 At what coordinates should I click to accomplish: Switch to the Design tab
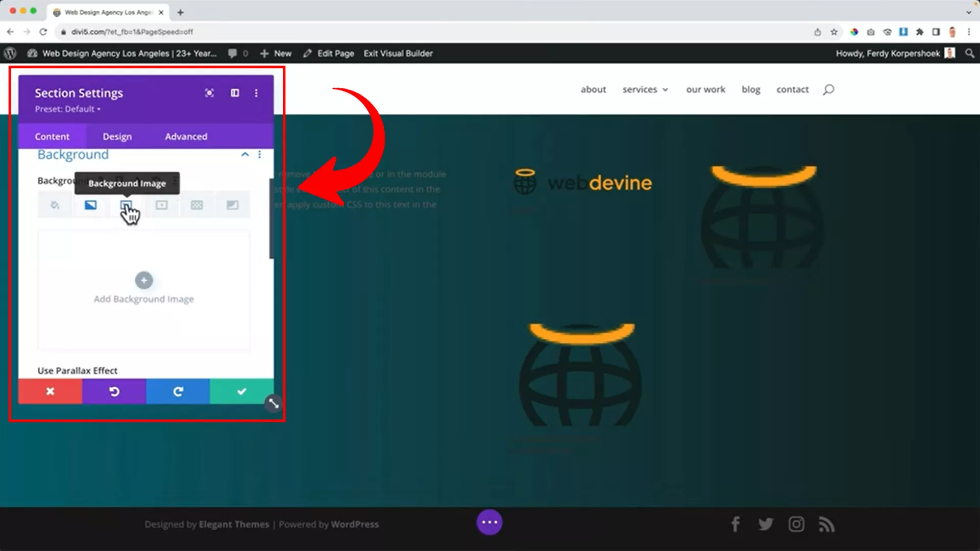pos(117,137)
